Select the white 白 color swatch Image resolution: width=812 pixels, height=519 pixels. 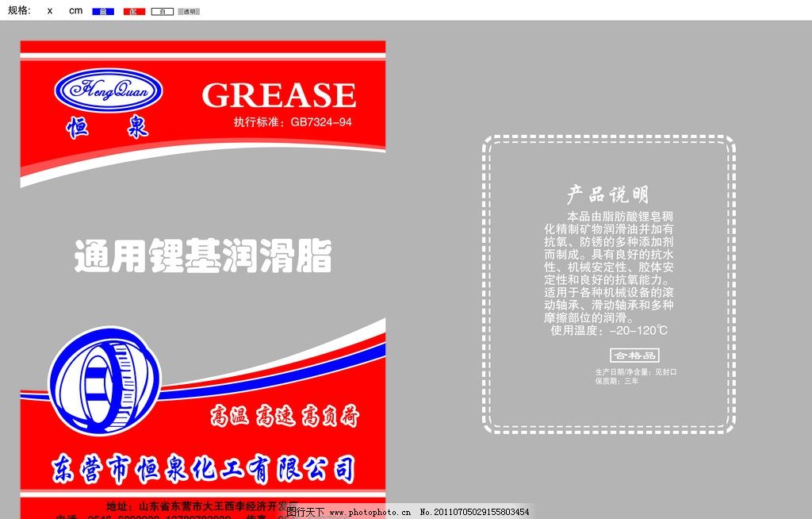(162, 11)
